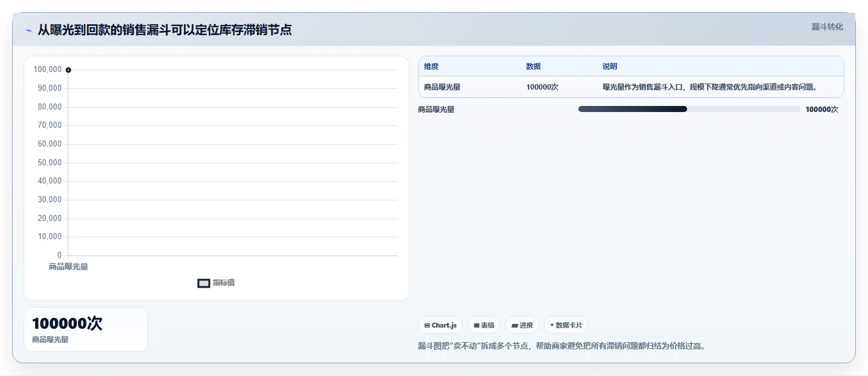Image resolution: width=868 pixels, height=376 pixels.
Task: Click the title 从曝光到回款的销售漏斗可以定位库存滞销节点
Action: [x=165, y=30]
